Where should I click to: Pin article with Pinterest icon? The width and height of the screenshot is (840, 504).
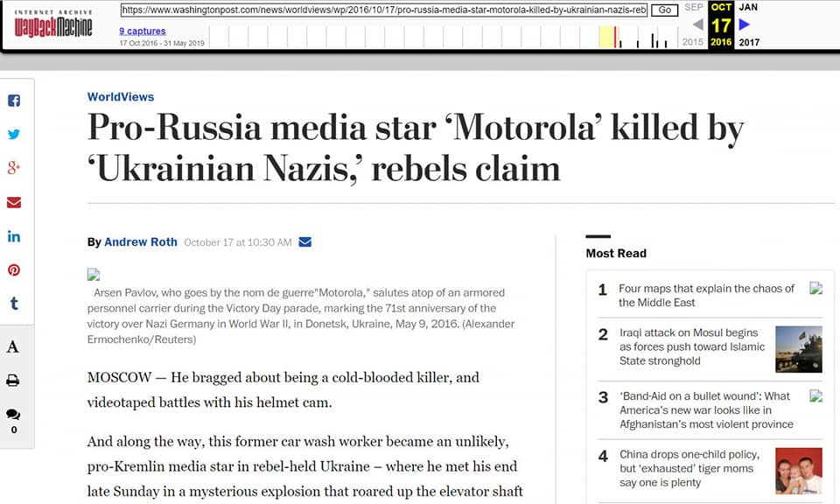click(x=14, y=269)
